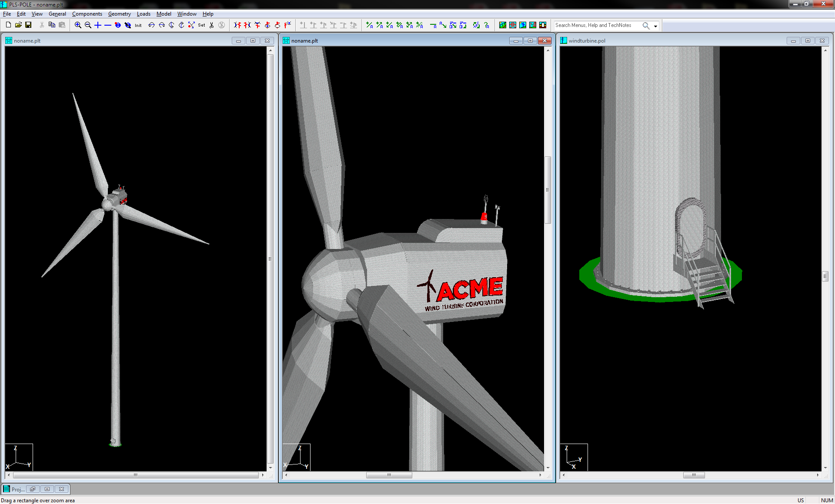Click the Zoom In magnifier icon

click(78, 25)
